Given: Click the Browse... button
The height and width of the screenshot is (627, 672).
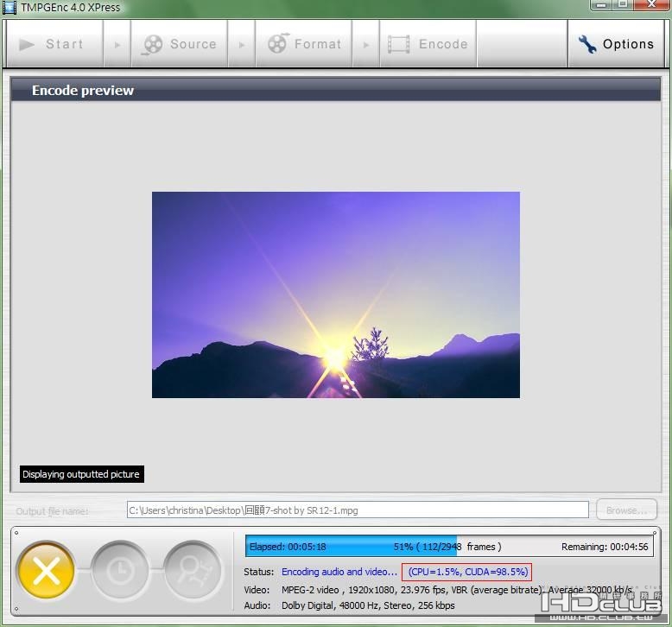Looking at the screenshot, I should (626, 510).
